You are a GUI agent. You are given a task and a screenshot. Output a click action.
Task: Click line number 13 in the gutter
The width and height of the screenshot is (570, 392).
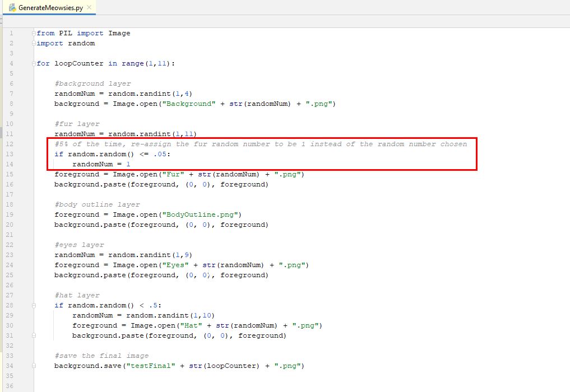click(x=10, y=154)
